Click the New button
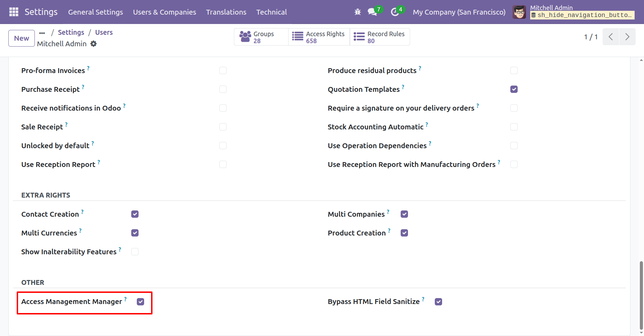 [x=22, y=38]
